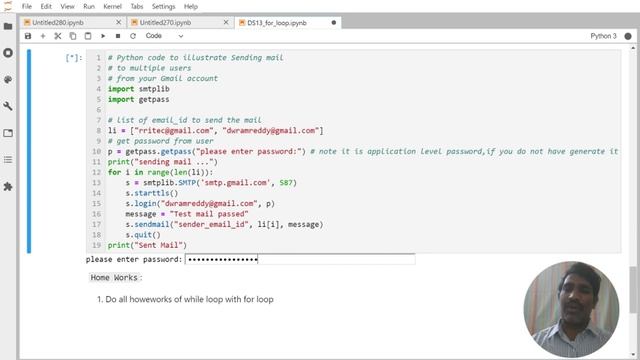640x360 pixels.
Task: Click unsaved dot on DS13_for_loop.ipynb tab
Action: point(333,22)
